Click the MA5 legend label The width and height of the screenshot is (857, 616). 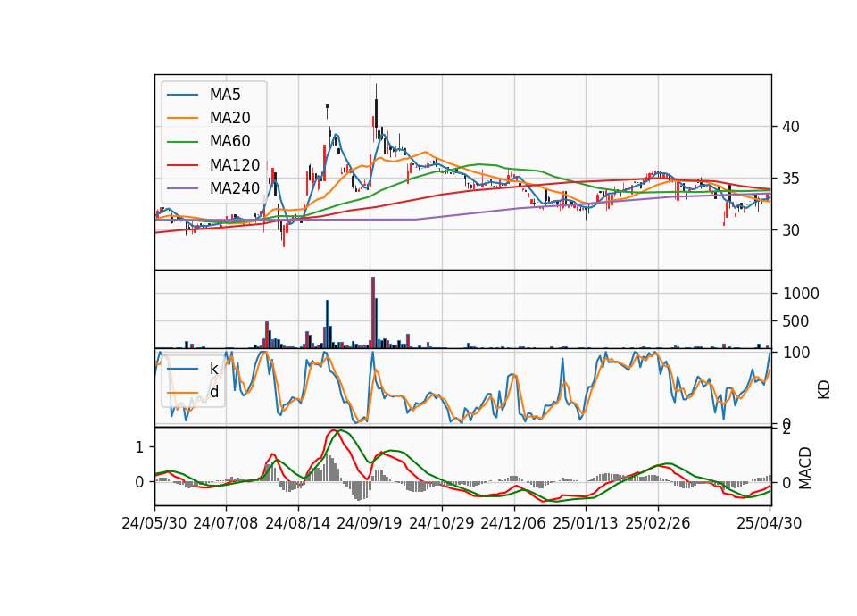pyautogui.click(x=225, y=95)
